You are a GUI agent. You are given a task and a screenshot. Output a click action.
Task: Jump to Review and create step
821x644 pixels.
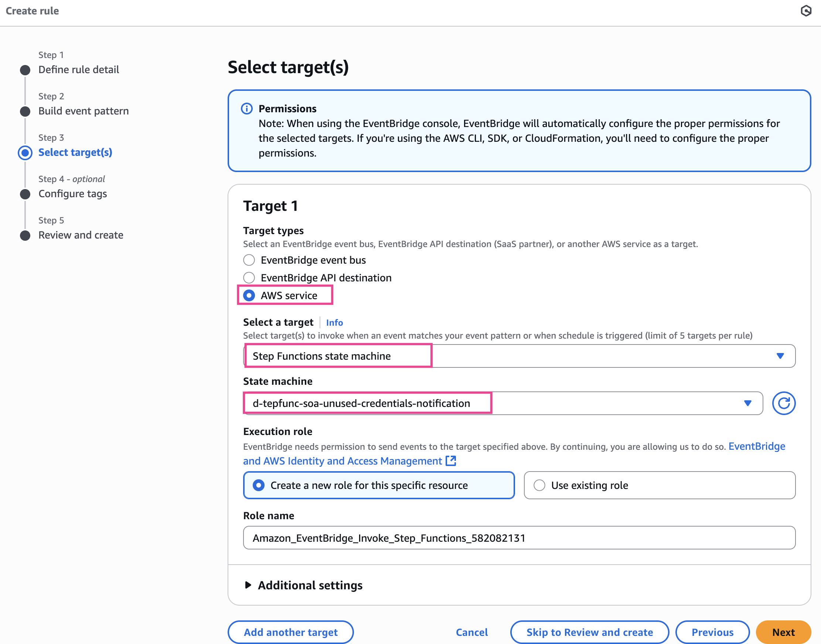click(81, 235)
